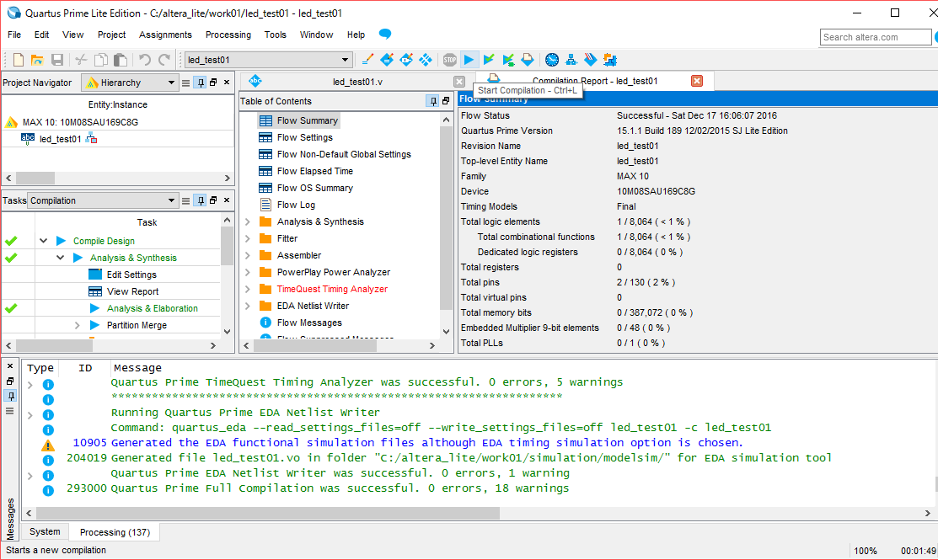Open the led_test01 revision dropdown
The image size is (938, 560).
[345, 60]
